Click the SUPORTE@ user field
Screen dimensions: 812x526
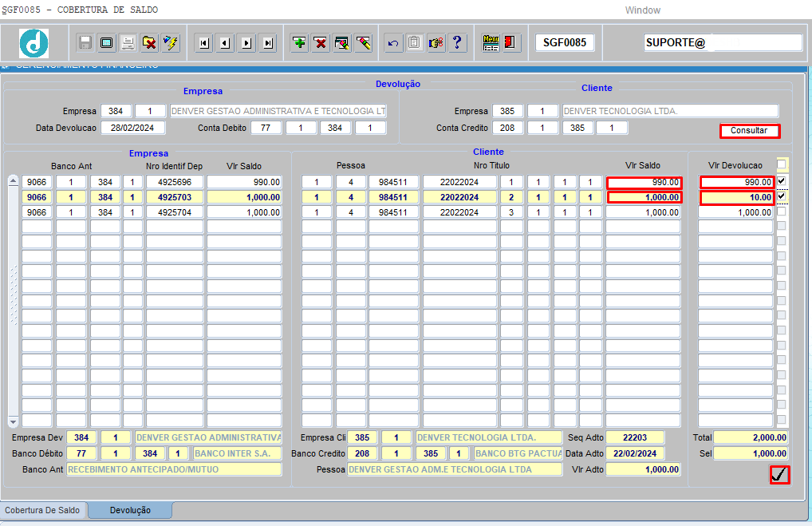click(x=723, y=42)
